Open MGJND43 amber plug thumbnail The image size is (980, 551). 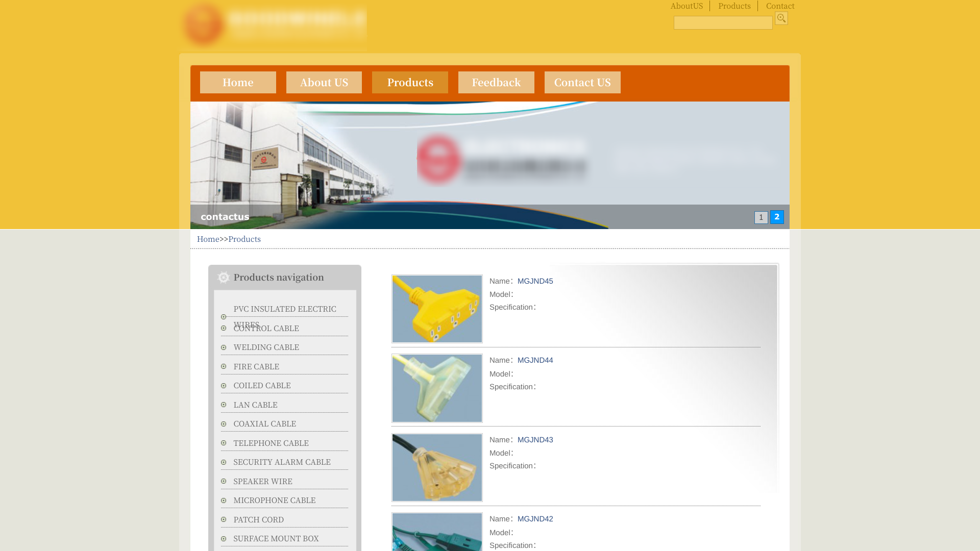(437, 467)
